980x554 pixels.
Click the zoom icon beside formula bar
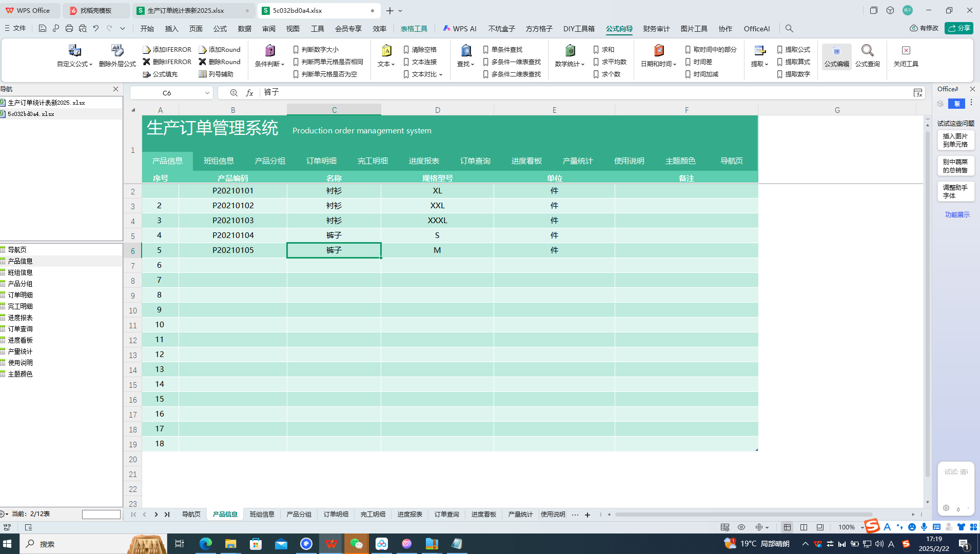(234, 93)
